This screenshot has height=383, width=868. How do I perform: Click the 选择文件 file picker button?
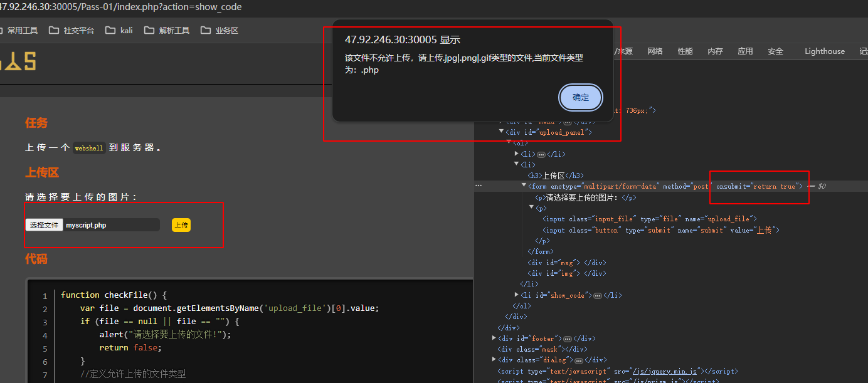(44, 224)
